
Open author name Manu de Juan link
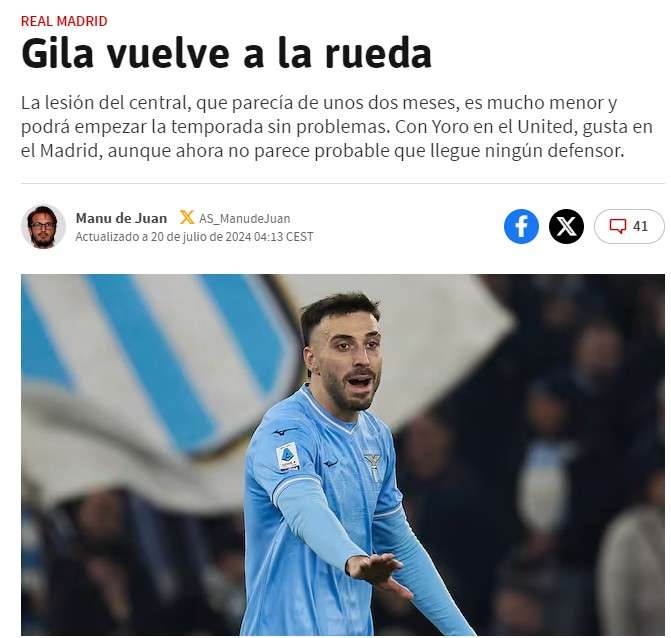[121, 218]
